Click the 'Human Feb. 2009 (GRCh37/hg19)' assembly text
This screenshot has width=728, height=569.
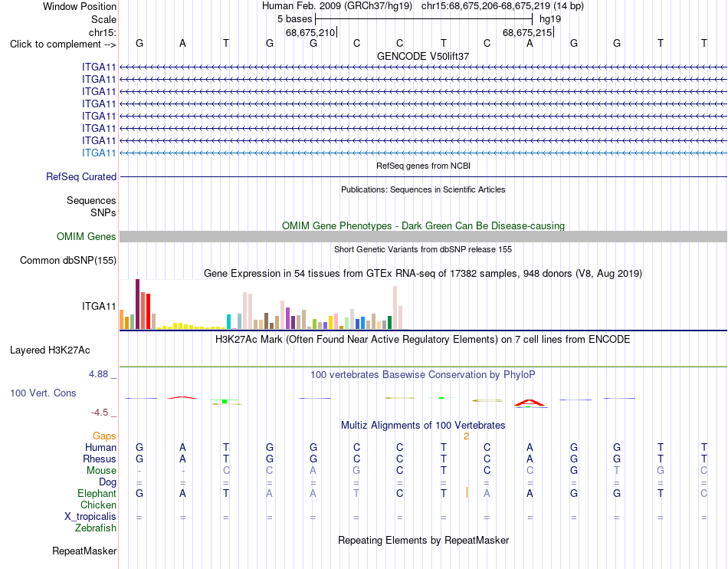pos(337,6)
